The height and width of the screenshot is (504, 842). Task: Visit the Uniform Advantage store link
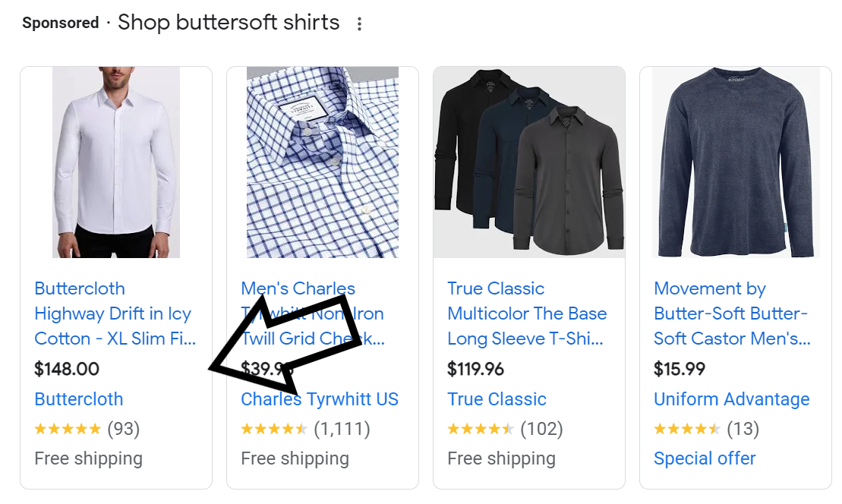(x=731, y=399)
